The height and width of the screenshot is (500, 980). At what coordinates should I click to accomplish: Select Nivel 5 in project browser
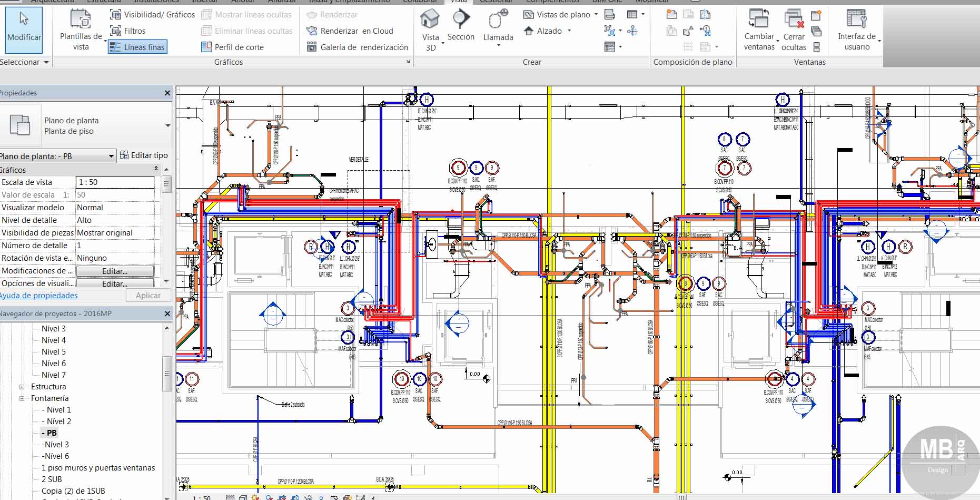click(x=54, y=352)
